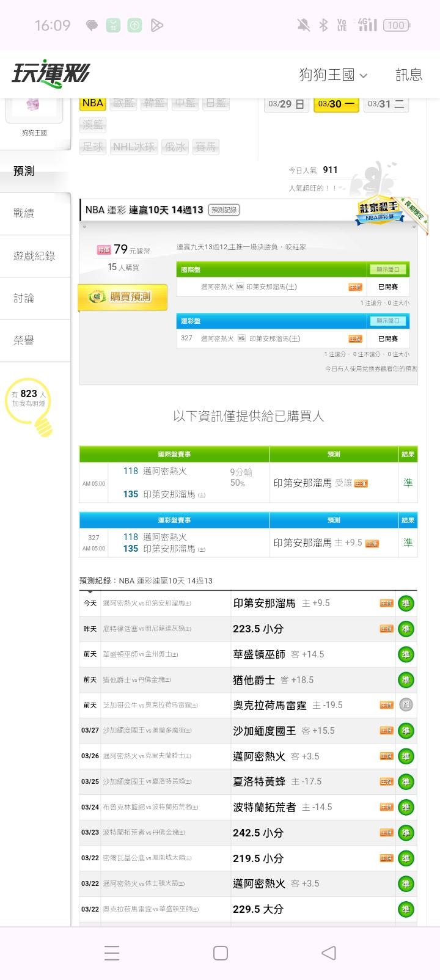Click the 準 result in 國際盤賽事 table

pyautogui.click(x=408, y=483)
